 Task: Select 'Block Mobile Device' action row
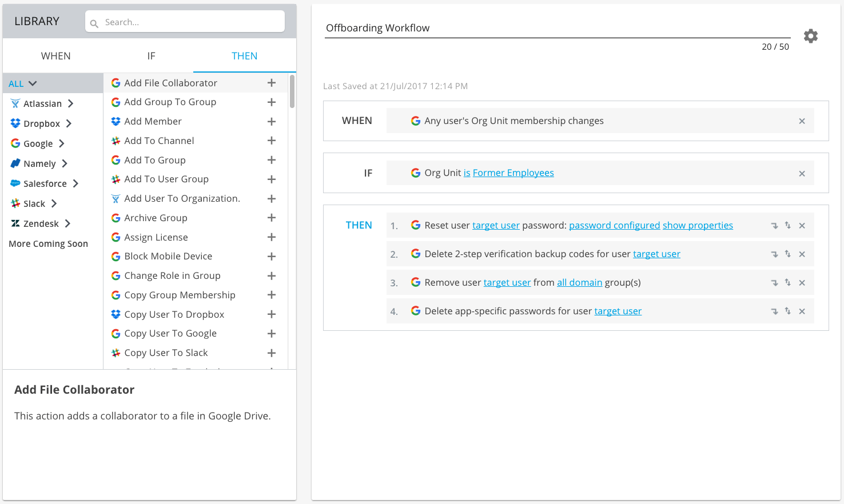(196, 257)
